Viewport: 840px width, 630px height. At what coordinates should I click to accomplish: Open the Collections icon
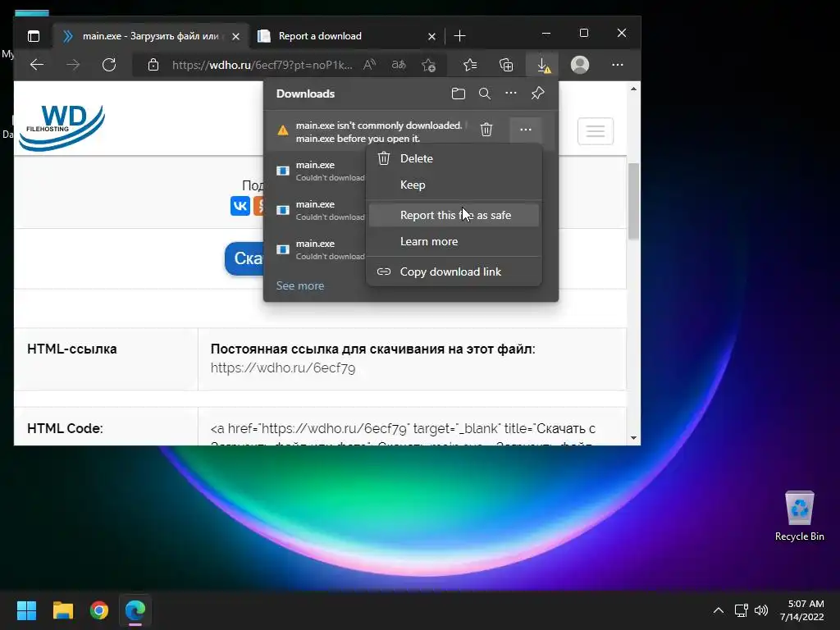[506, 65]
